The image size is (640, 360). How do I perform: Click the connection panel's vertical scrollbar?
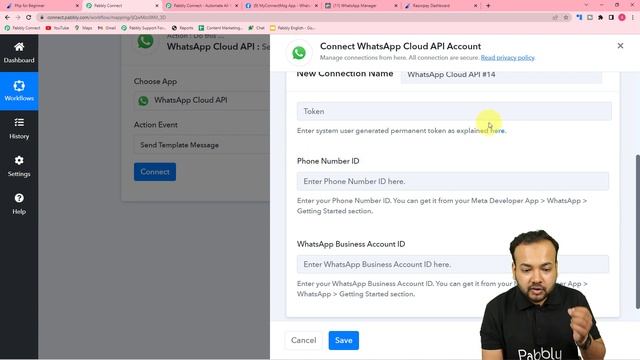pos(638,231)
